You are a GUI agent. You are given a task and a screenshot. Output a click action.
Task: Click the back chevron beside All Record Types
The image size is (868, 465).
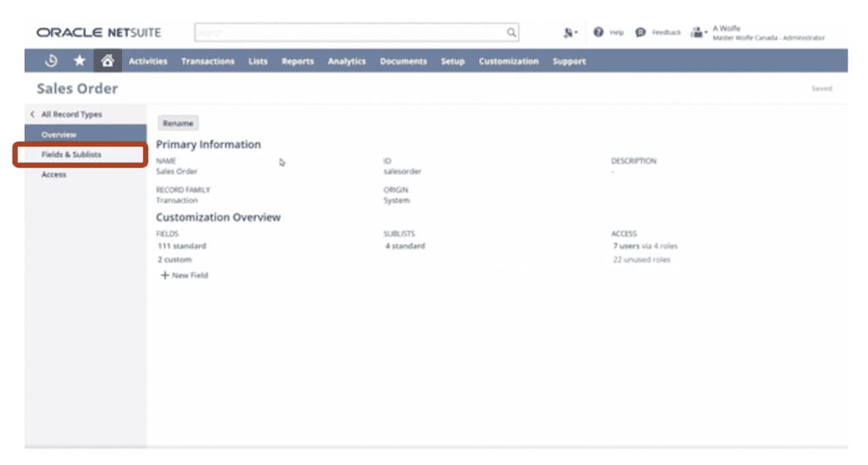[32, 115]
